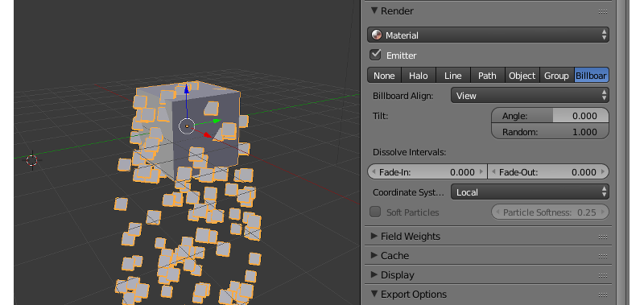Image resolution: width=644 pixels, height=305 pixels.
Task: Grab the Cache panel drag handle
Action: point(602,256)
